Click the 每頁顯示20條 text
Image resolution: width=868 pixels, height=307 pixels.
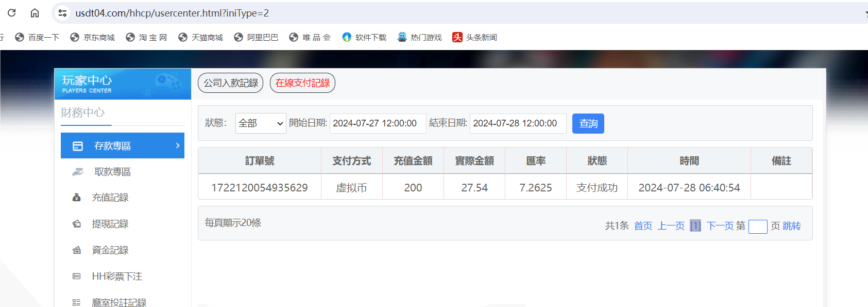pyautogui.click(x=233, y=222)
